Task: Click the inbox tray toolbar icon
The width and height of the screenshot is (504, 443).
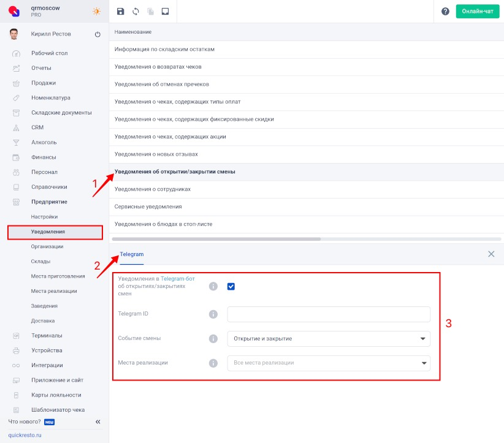Action: point(165,12)
